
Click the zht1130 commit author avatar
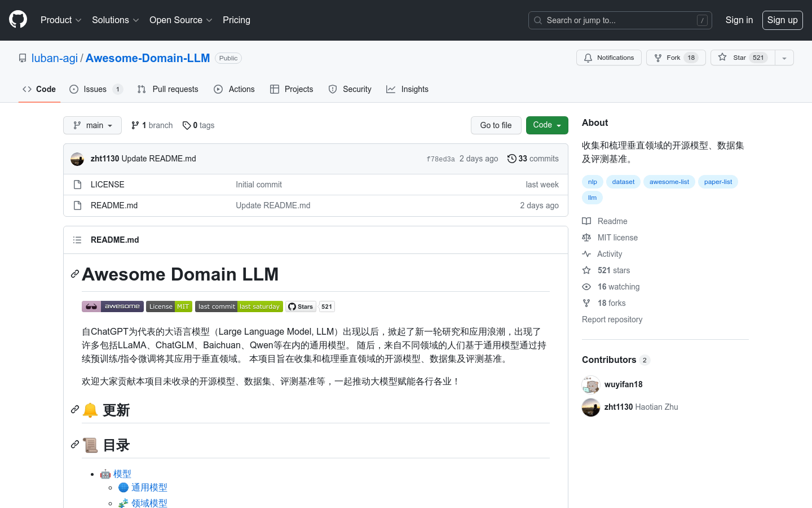click(x=77, y=159)
